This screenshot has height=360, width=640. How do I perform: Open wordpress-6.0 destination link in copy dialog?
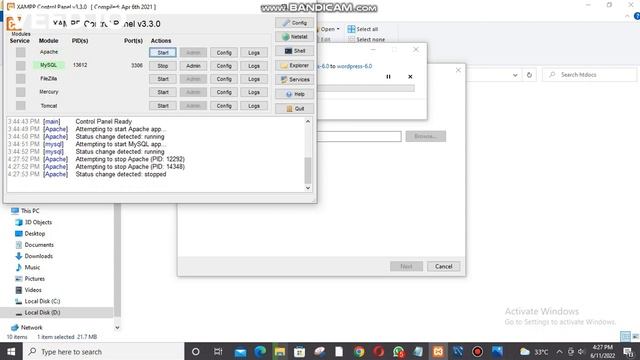coord(354,66)
